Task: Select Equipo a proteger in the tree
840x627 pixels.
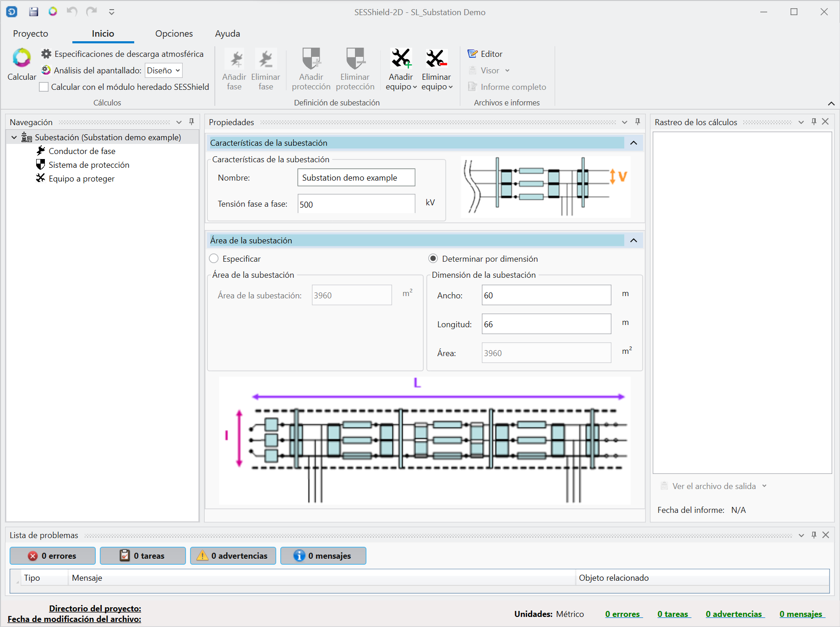Action: click(82, 179)
